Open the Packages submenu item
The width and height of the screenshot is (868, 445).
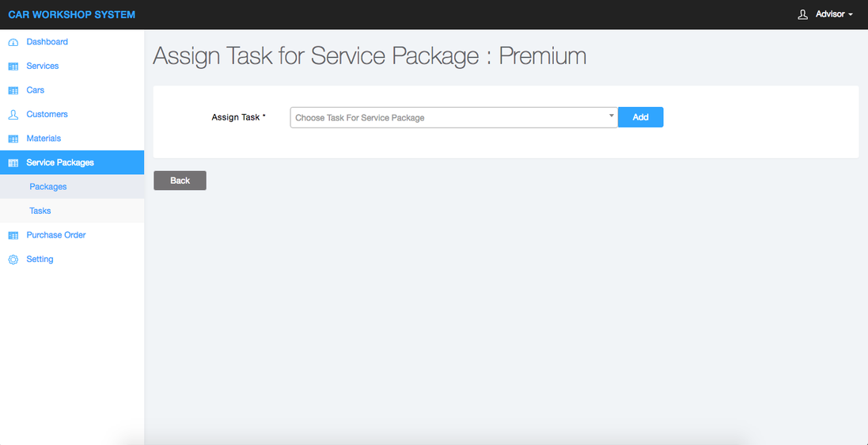[x=48, y=187]
